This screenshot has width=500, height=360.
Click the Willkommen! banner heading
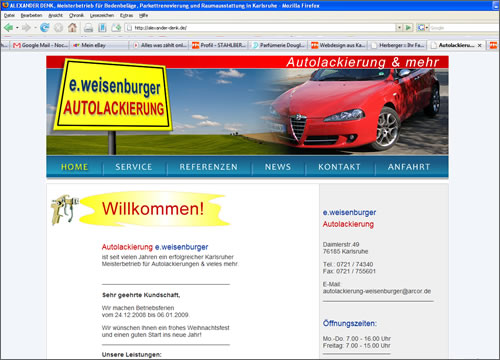point(153,209)
